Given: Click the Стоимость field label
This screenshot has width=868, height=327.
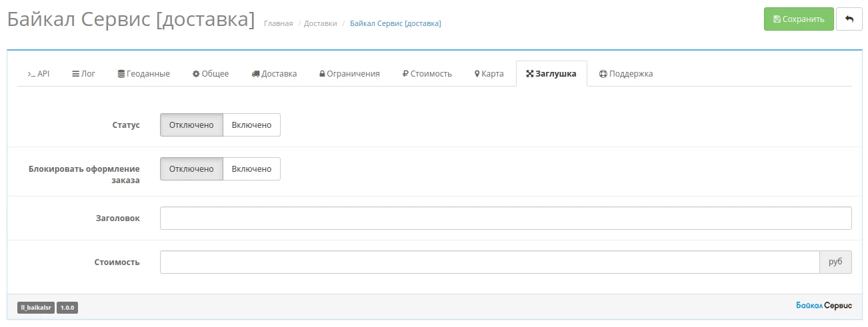Looking at the screenshot, I should tap(117, 262).
